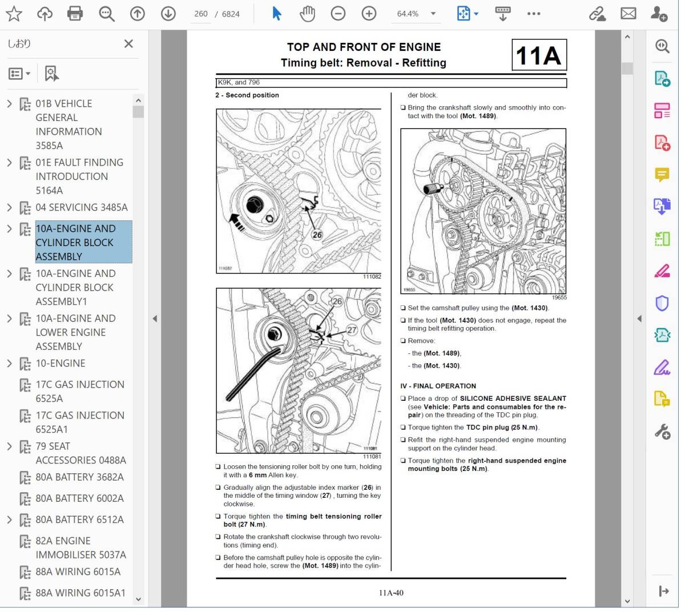The image size is (685, 616).
Task: Select 04 SERVICING 3485A bookmark text
Action: tap(82, 208)
